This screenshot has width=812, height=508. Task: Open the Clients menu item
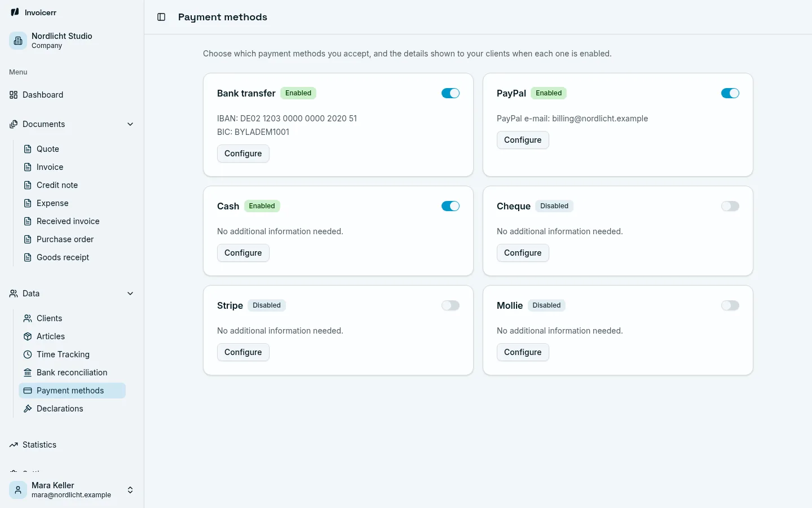[x=72, y=318]
